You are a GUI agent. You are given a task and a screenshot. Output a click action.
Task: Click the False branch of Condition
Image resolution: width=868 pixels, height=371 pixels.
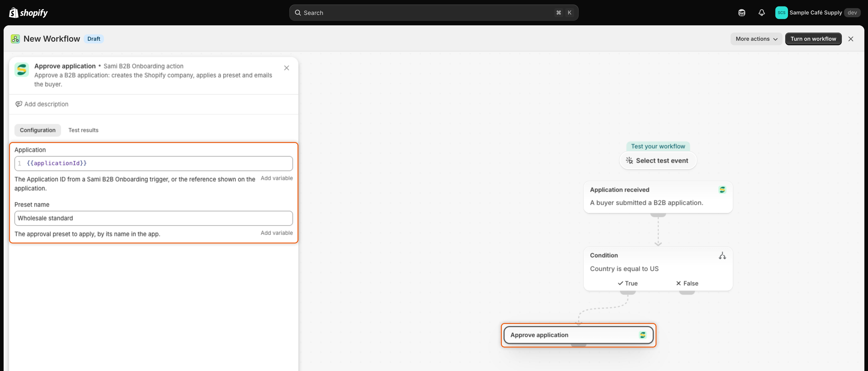point(687,283)
